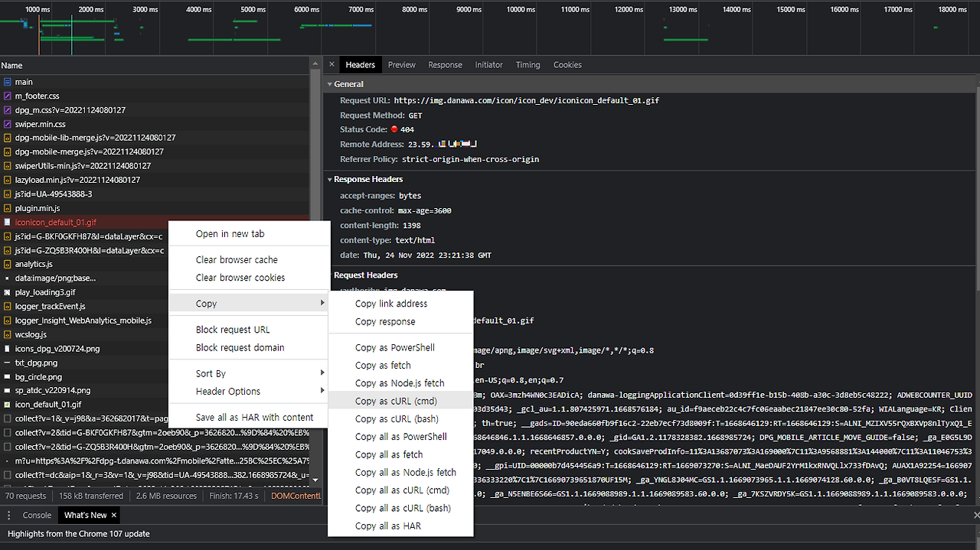The width and height of the screenshot is (980, 550).
Task: Click the 13000 ms timeline marker
Action: tap(682, 9)
